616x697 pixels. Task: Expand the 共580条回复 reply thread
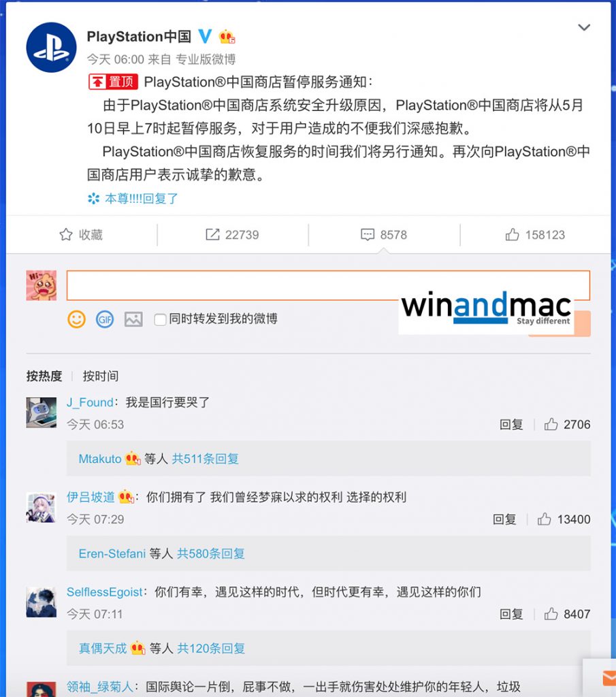coord(211,553)
